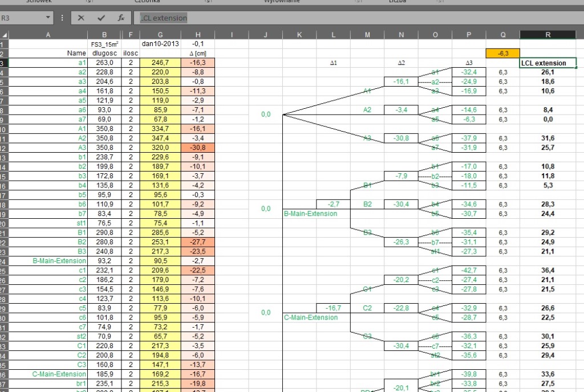
Task: Select column A header
Action: [48, 35]
